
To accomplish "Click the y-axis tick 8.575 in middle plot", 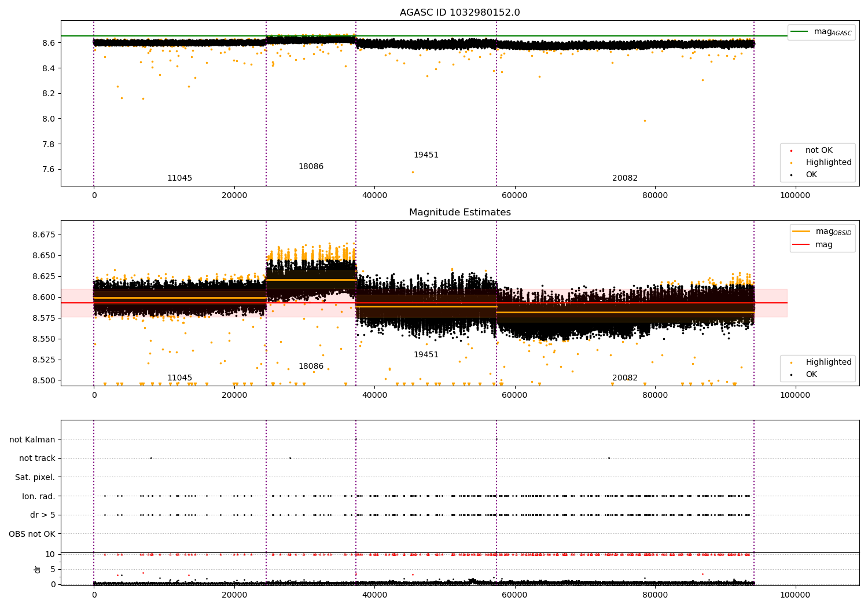I will click(43, 318).
